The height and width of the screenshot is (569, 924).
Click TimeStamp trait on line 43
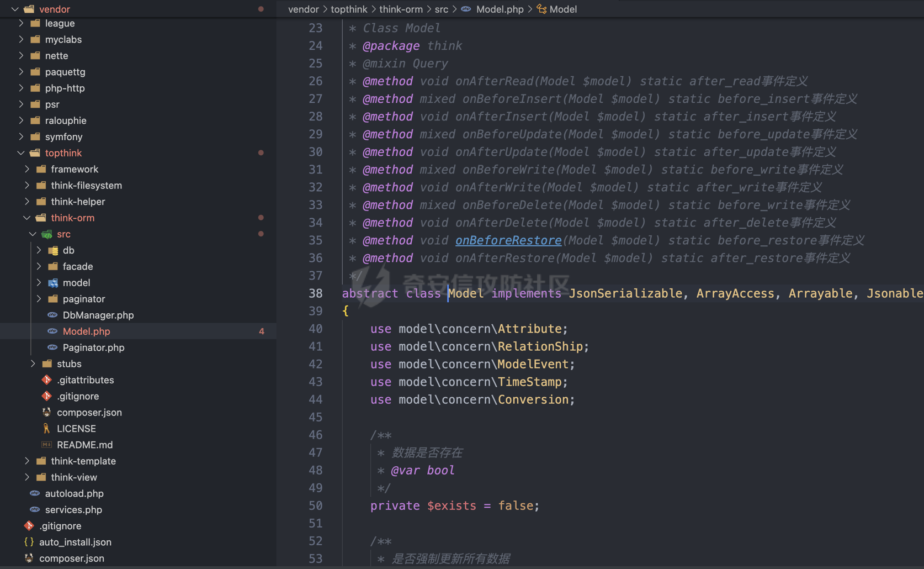tap(529, 382)
